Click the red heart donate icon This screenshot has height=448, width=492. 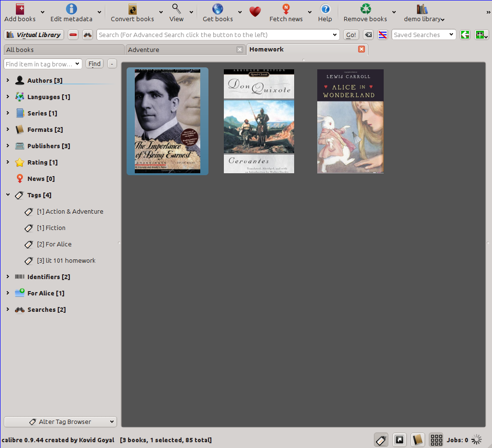(255, 12)
